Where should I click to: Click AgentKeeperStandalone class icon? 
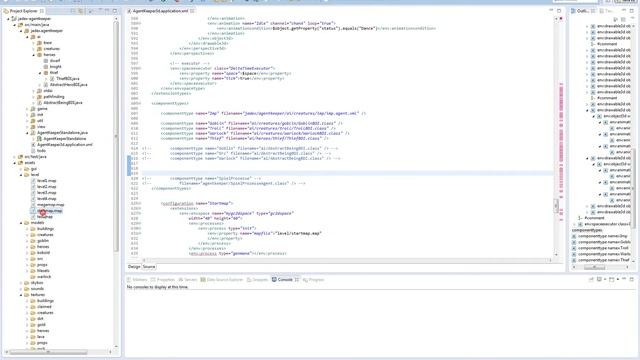click(x=40, y=139)
